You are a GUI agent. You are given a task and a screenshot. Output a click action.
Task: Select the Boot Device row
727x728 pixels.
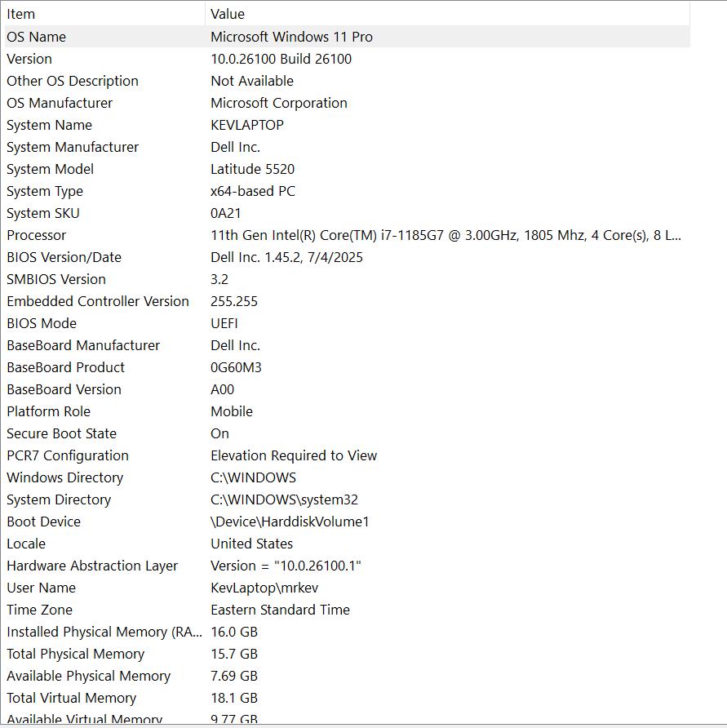pyautogui.click(x=43, y=522)
